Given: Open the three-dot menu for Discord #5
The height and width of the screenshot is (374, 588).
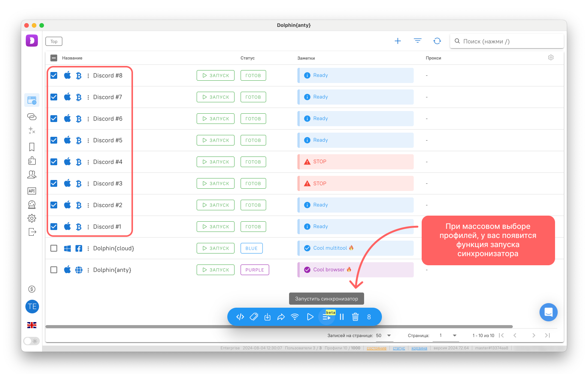Looking at the screenshot, I should pyautogui.click(x=88, y=140).
